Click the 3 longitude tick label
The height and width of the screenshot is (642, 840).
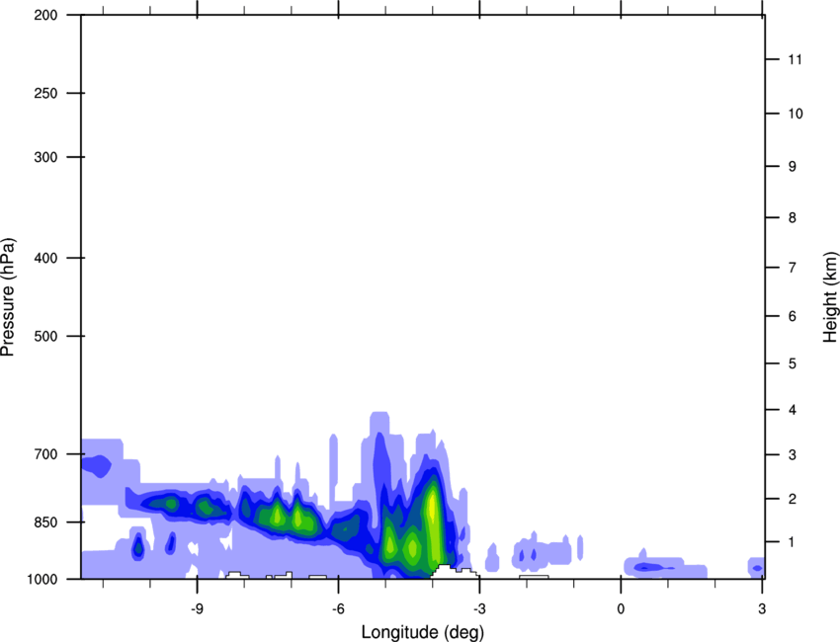click(x=762, y=608)
